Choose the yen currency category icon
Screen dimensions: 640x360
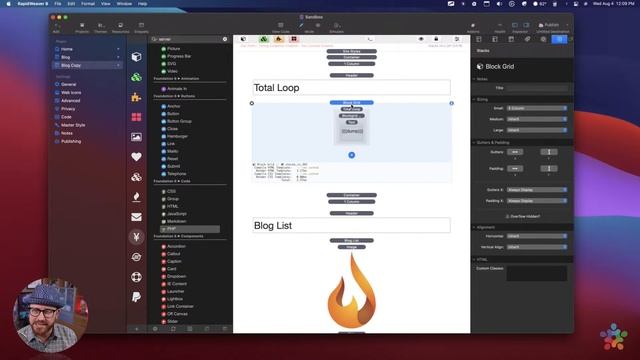click(x=136, y=237)
